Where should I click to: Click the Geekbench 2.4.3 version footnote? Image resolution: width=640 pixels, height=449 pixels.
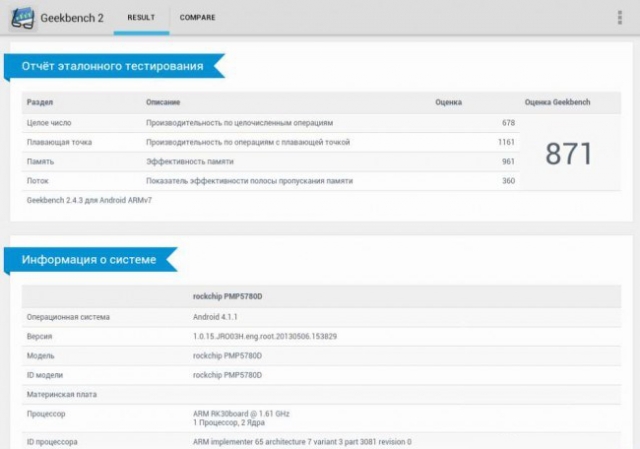pyautogui.click(x=89, y=199)
